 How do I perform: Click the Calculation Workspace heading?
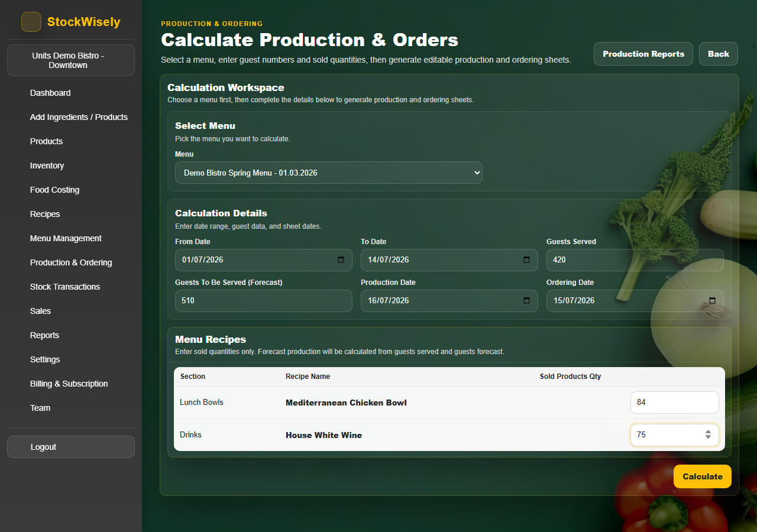[x=226, y=87]
